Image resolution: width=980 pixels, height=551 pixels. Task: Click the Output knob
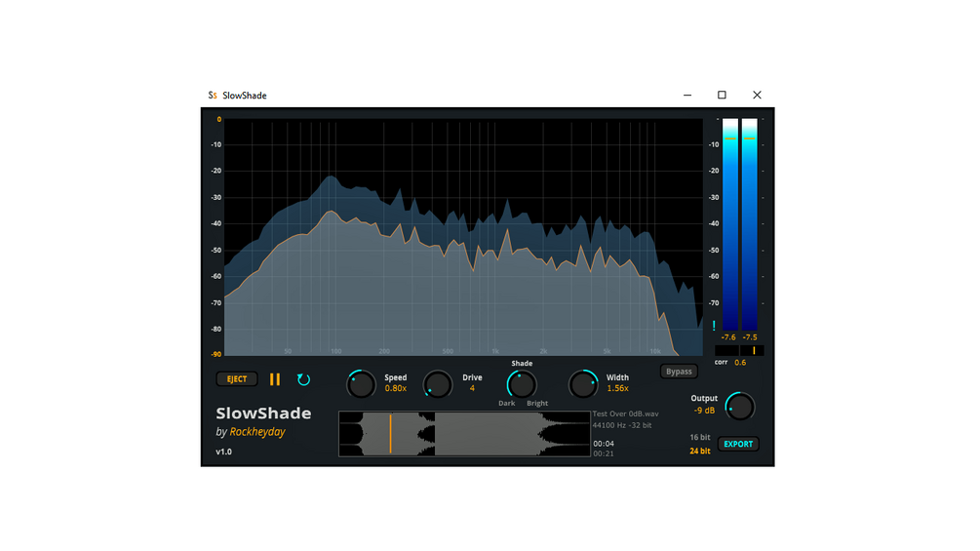pos(740,407)
